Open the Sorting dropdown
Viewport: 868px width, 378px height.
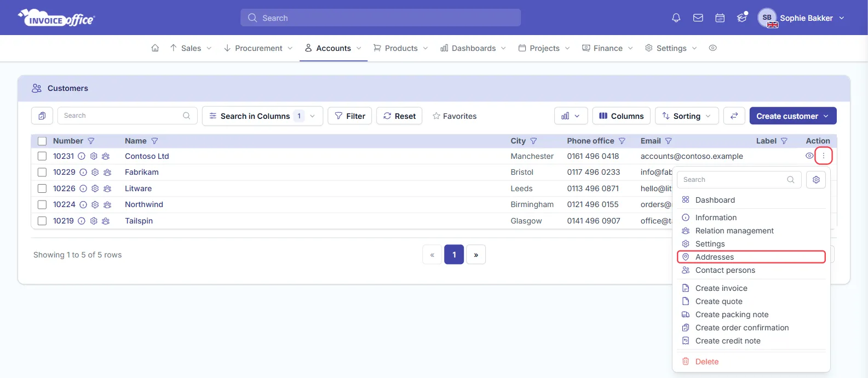click(x=687, y=116)
